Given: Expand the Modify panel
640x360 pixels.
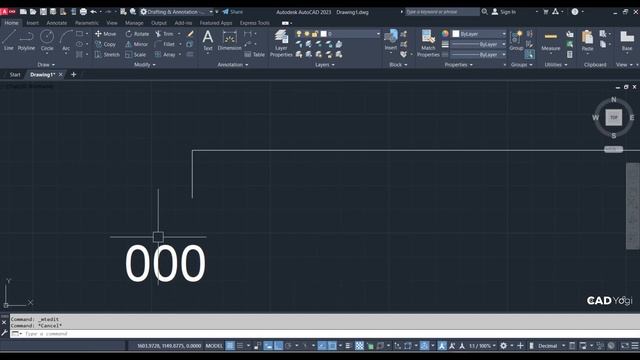Looking at the screenshot, I should [x=144, y=64].
